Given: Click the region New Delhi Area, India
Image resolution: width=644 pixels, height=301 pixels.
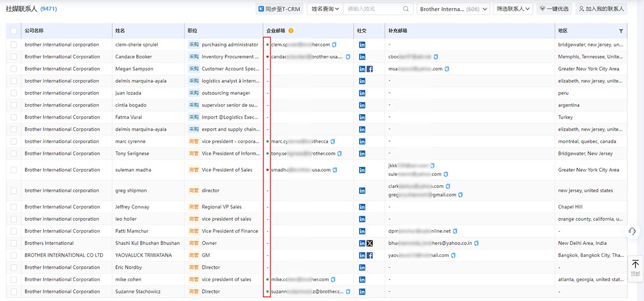Looking at the screenshot, I should [x=582, y=243].
